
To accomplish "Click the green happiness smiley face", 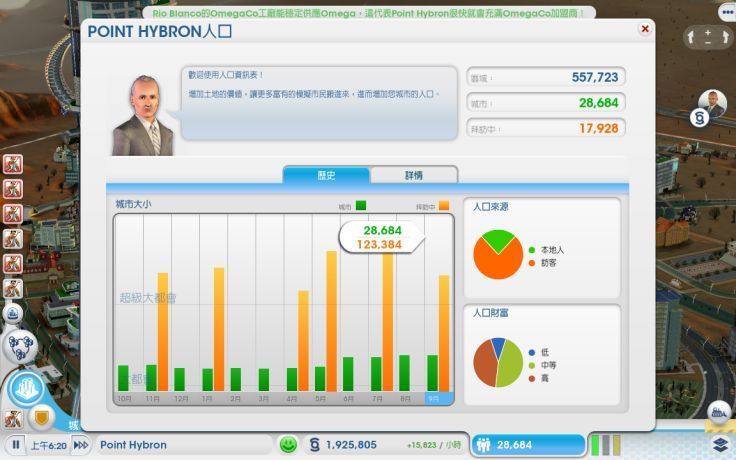I will coord(288,445).
